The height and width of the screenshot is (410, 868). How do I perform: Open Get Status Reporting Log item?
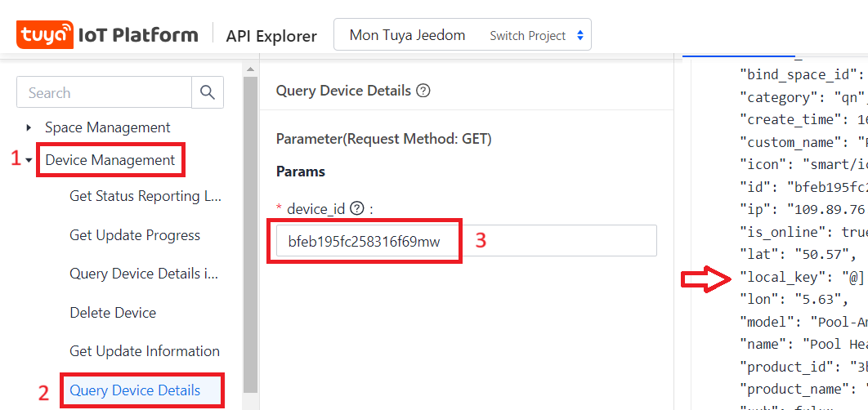coord(145,196)
